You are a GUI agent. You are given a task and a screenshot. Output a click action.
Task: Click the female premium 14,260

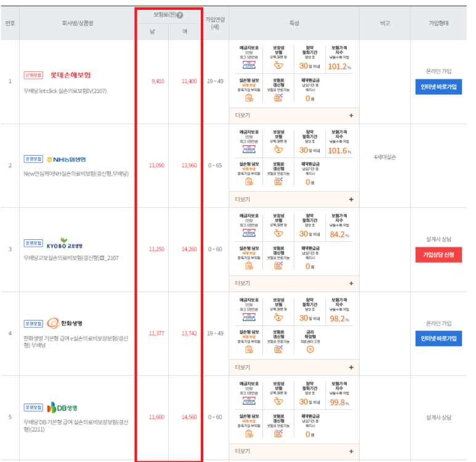pyautogui.click(x=189, y=249)
